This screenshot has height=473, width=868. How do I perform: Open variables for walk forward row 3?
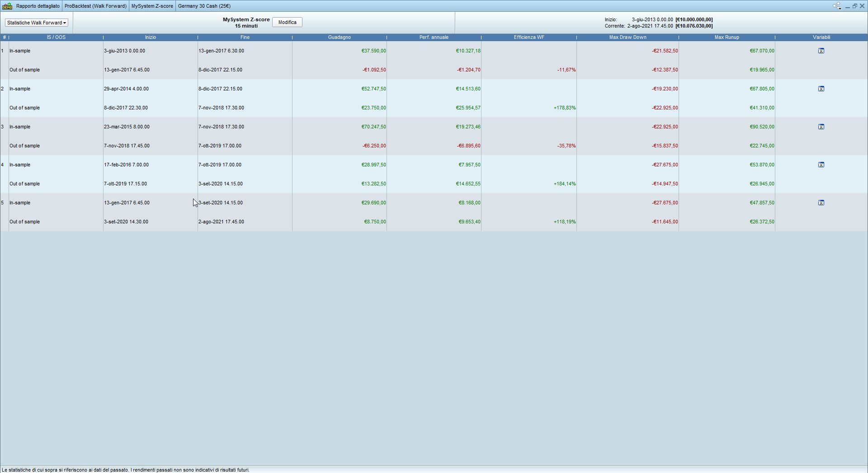point(821,127)
